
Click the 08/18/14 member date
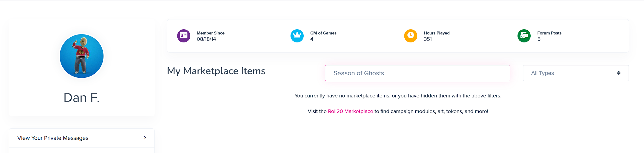pos(206,39)
